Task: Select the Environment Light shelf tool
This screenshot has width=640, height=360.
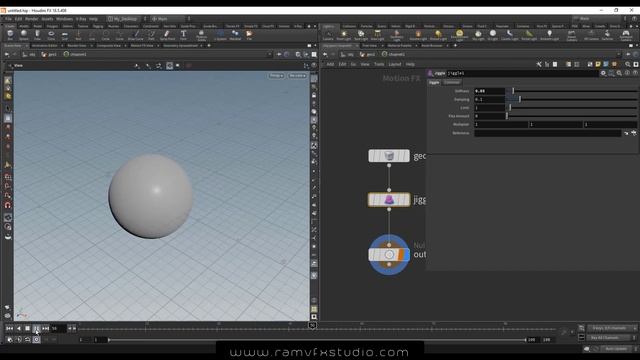Action: [x=459, y=35]
